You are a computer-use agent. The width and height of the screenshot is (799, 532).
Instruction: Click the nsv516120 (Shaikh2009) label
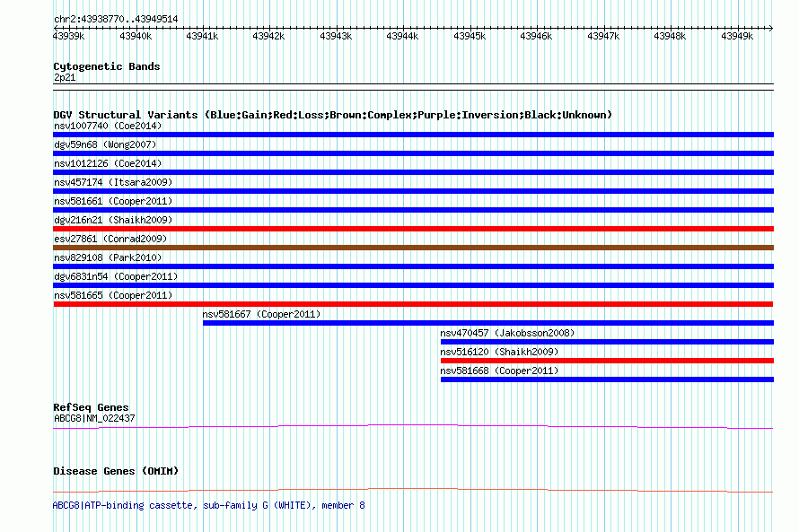click(x=499, y=352)
